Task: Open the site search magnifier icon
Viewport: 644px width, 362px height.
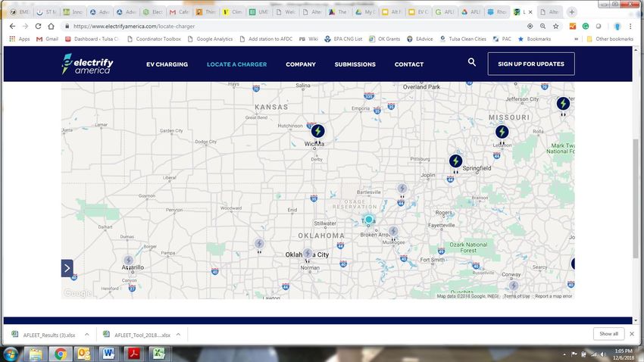Action: point(472,62)
